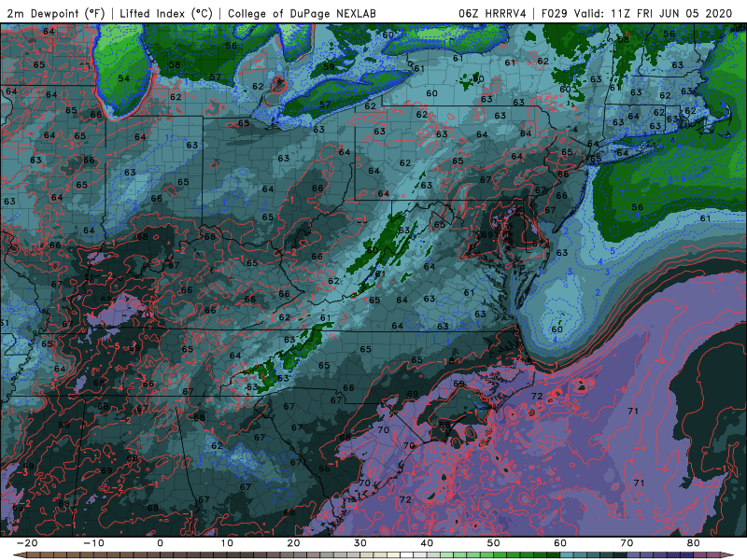This screenshot has width=747, height=560.
Task: Click the "06Z HRRRV4" model run label
Action: pyautogui.click(x=493, y=13)
